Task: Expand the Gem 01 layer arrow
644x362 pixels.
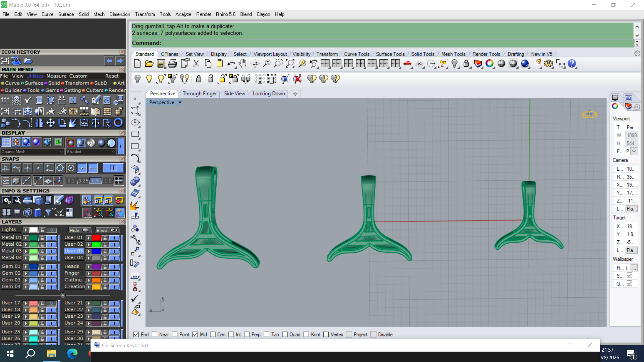Action: pos(25,266)
